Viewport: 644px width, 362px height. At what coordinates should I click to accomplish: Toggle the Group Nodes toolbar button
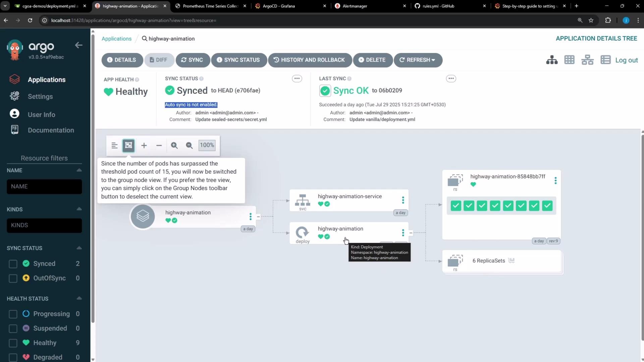[128, 145]
